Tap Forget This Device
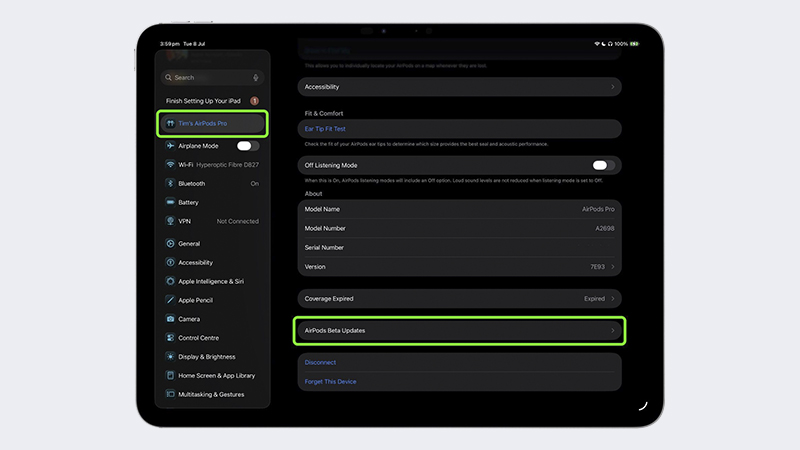 click(x=331, y=381)
